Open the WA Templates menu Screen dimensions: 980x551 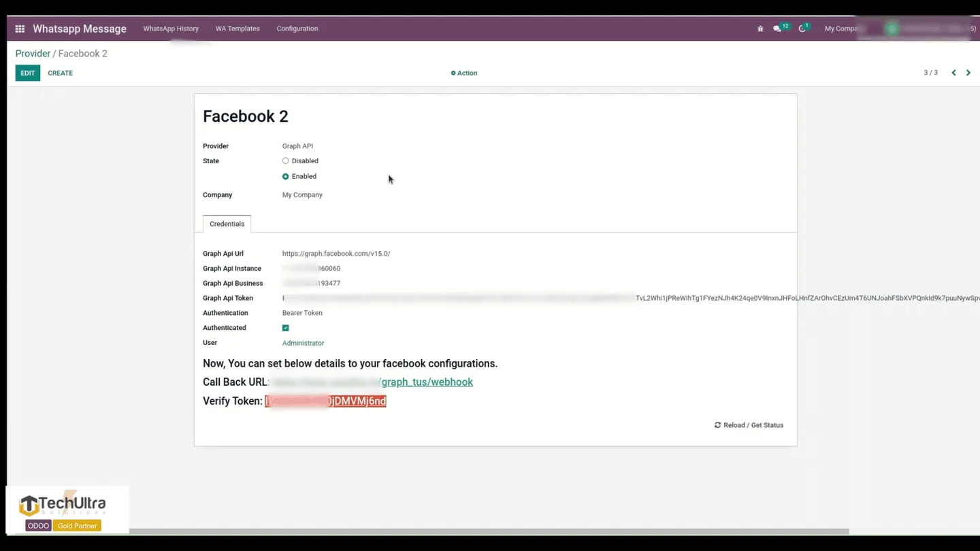pyautogui.click(x=238, y=29)
